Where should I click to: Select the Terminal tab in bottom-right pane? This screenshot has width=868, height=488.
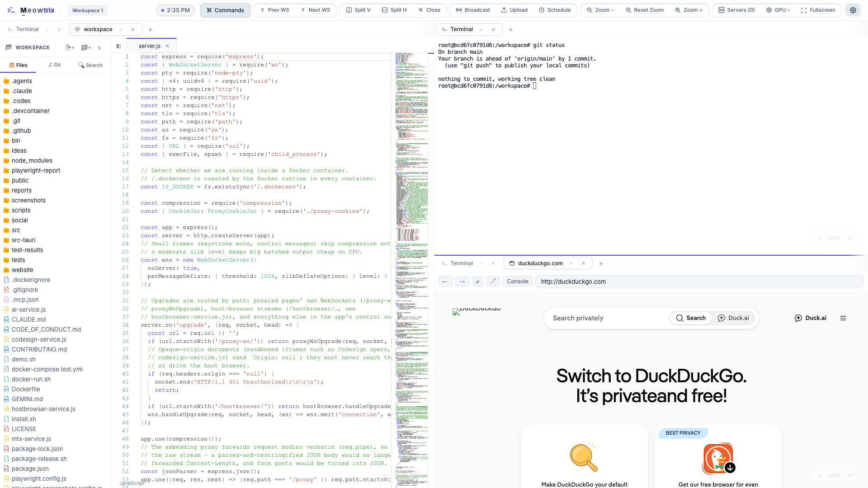[462, 263]
